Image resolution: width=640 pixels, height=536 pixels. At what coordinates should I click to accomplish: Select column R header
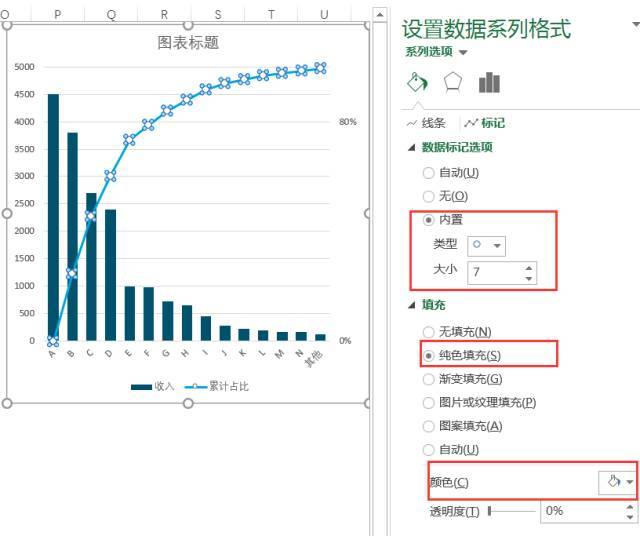(164, 14)
